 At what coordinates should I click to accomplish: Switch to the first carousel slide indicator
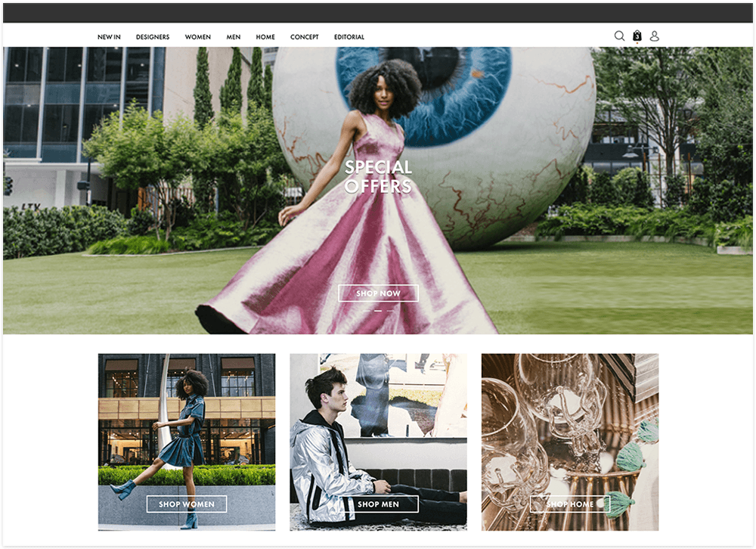tap(367, 311)
